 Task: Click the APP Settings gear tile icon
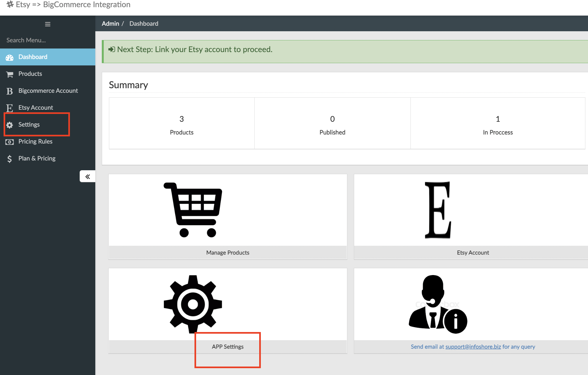click(193, 304)
